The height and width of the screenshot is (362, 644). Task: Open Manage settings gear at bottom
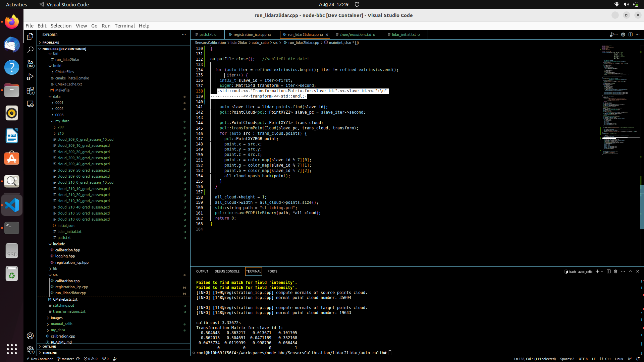(x=30, y=349)
